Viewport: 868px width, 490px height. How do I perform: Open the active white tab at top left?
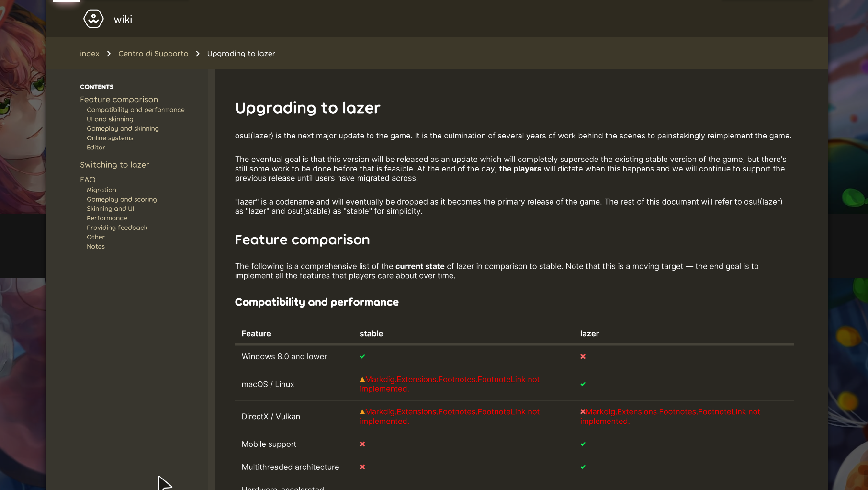66,1
